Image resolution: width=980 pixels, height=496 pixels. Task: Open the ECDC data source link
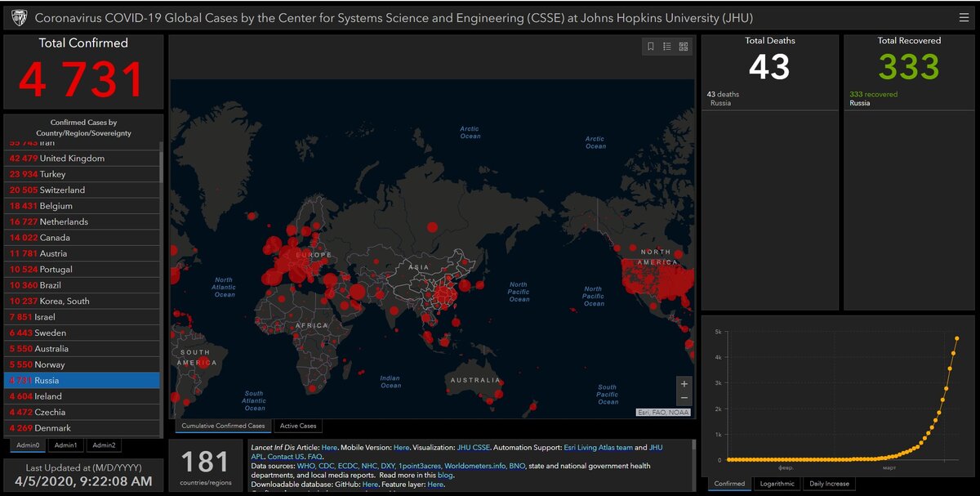pos(348,466)
